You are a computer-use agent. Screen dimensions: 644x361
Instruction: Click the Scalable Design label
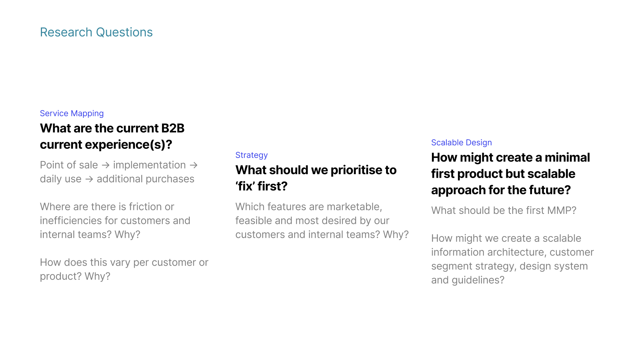462,142
